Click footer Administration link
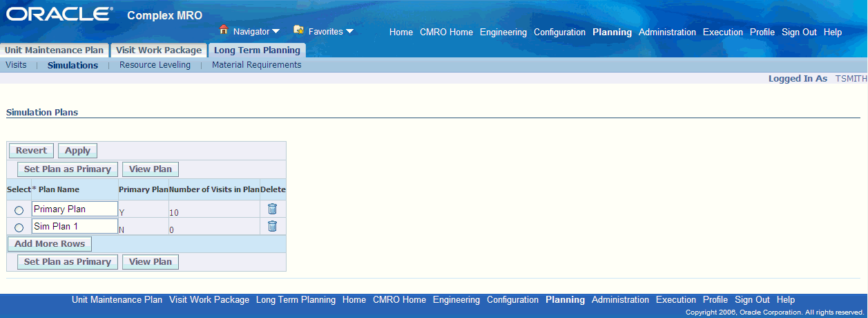This screenshot has height=318, width=868. click(620, 300)
